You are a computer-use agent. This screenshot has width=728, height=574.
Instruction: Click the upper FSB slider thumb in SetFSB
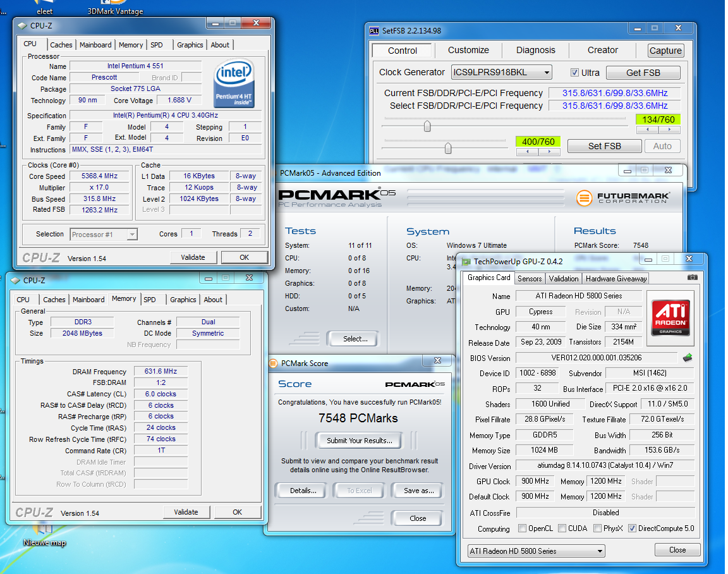(x=427, y=126)
